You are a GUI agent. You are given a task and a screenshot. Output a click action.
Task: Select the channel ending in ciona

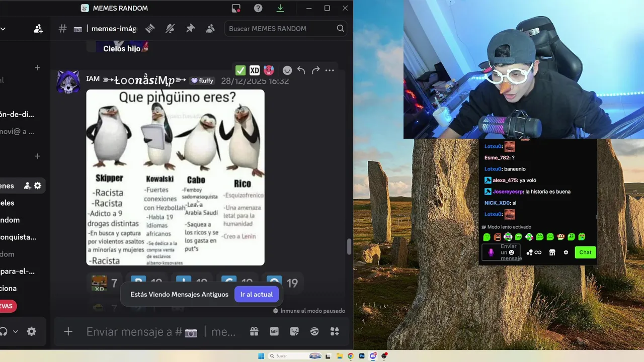click(9, 288)
